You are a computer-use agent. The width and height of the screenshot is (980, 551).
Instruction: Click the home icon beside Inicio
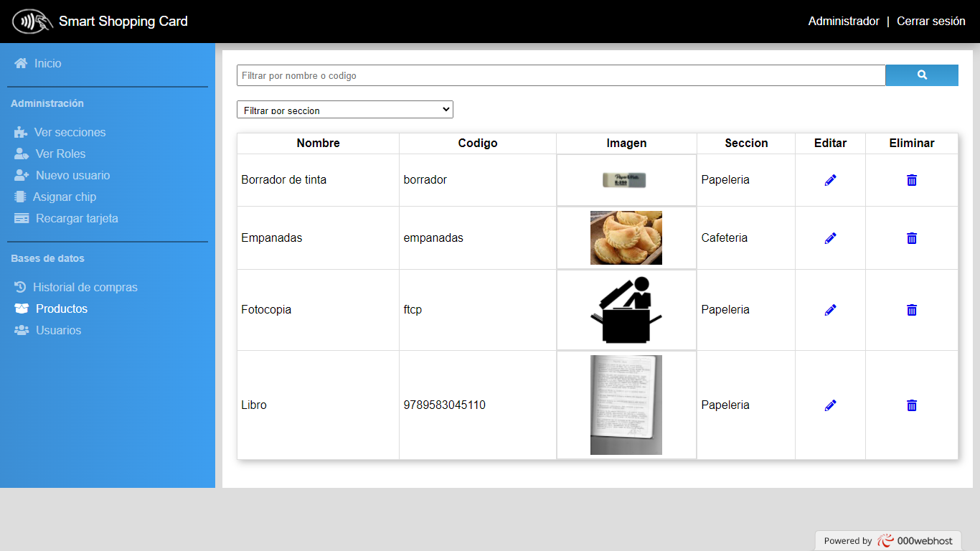21,64
